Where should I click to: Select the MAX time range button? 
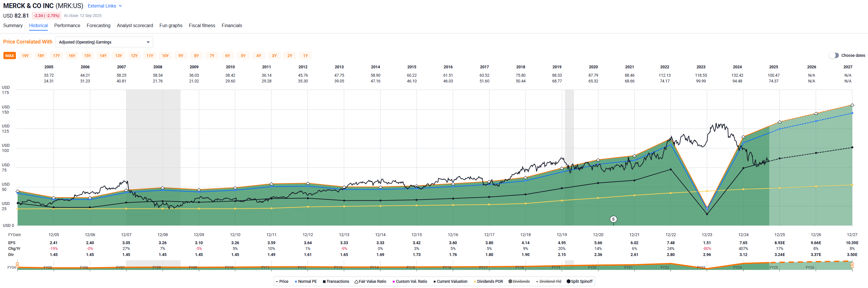(x=10, y=56)
